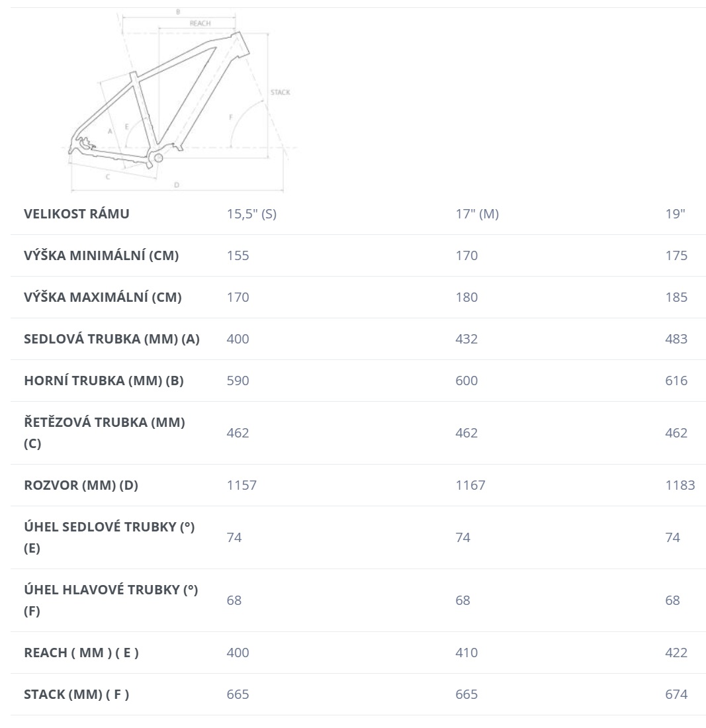Select the VELIKOST RÁMU row header

[77, 214]
